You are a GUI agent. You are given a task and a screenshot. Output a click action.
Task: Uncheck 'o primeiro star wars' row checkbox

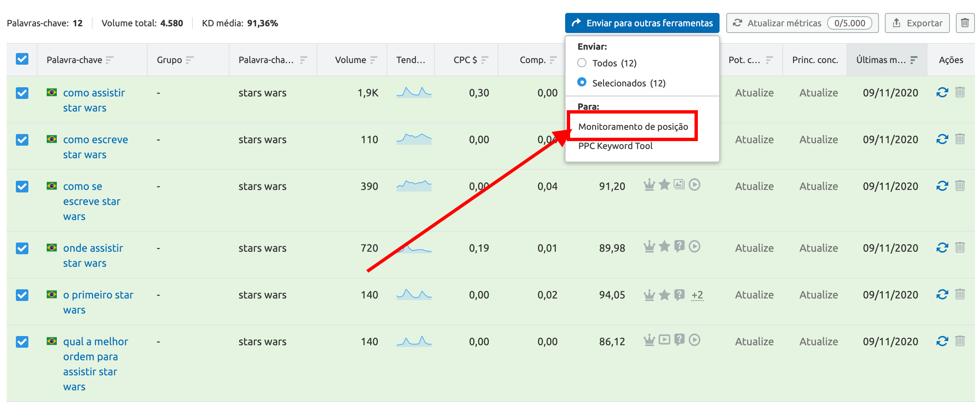click(x=22, y=295)
